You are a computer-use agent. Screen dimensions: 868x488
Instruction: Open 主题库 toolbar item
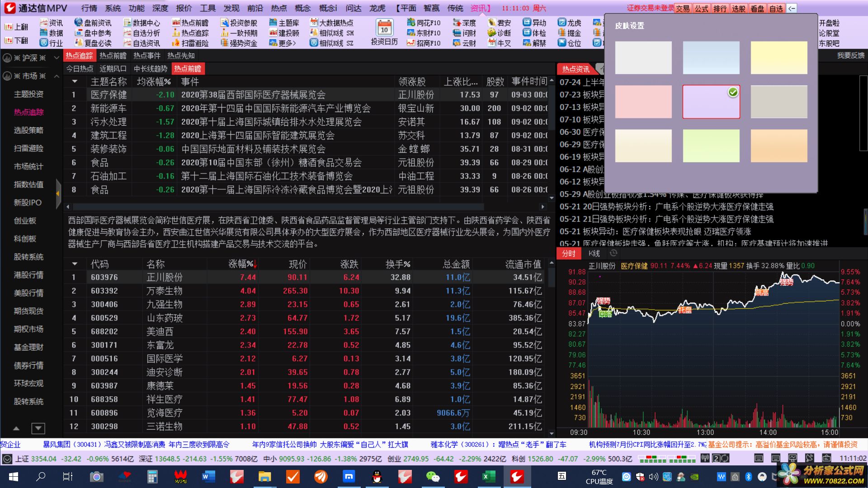[284, 23]
